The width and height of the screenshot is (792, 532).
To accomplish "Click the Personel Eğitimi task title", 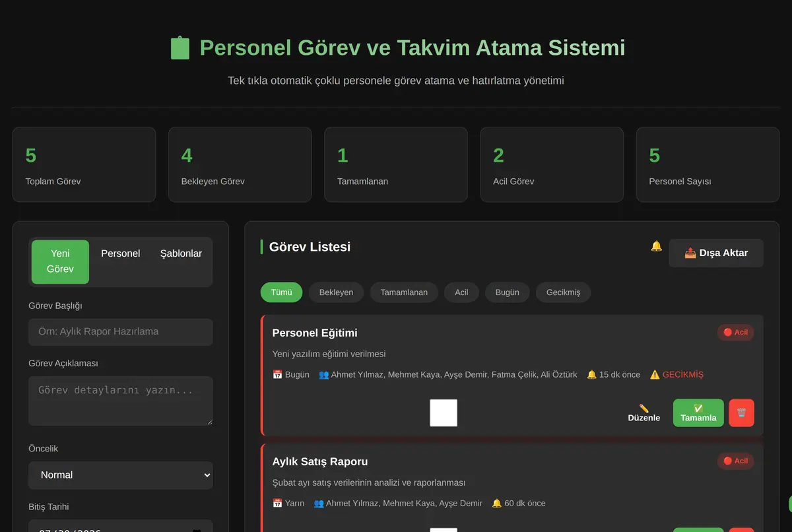I will 315,333.
